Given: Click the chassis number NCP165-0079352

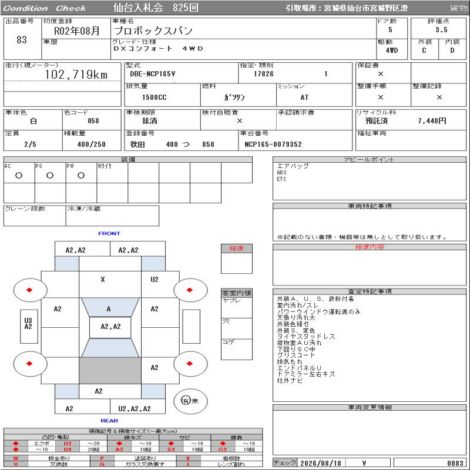Looking at the screenshot, I should pos(273,144).
